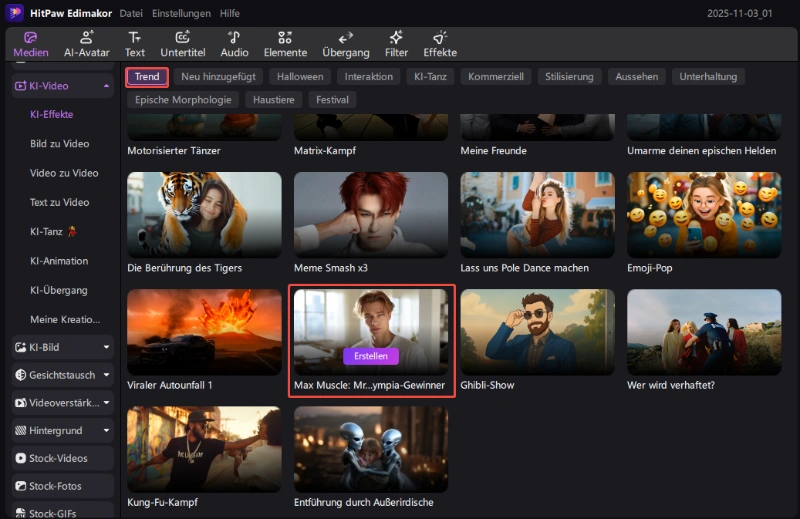
Task: Open the Effekte toolbar icon
Action: (439, 37)
